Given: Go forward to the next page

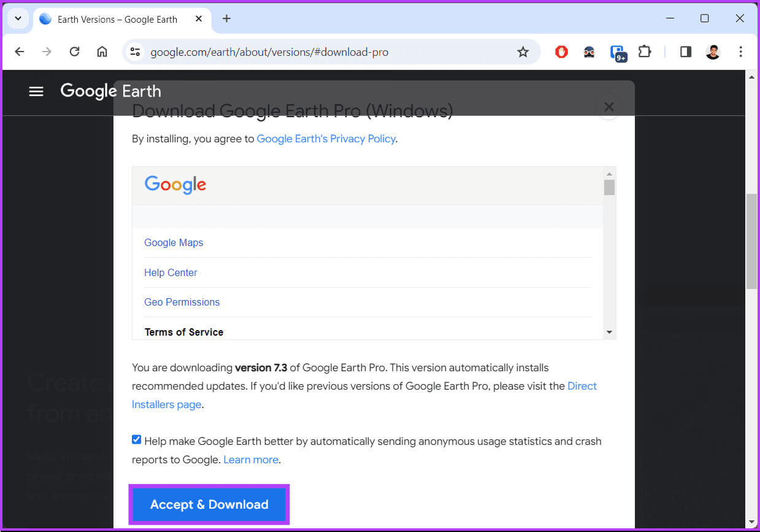Looking at the screenshot, I should pyautogui.click(x=47, y=52).
